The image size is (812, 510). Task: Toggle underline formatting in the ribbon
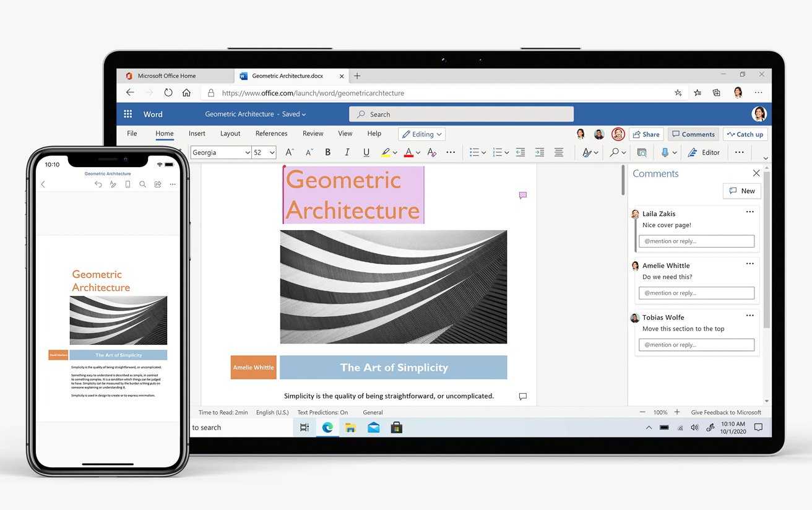(x=366, y=152)
